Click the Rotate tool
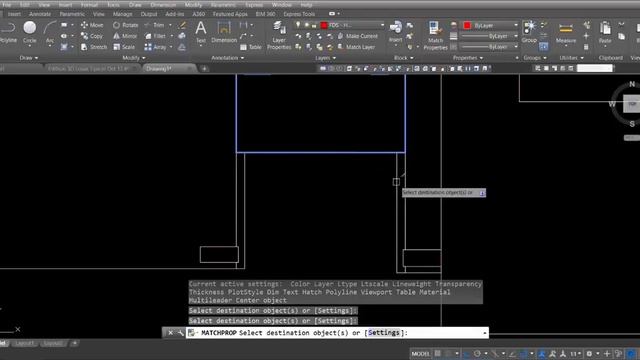The height and width of the screenshot is (360, 640). [126, 25]
